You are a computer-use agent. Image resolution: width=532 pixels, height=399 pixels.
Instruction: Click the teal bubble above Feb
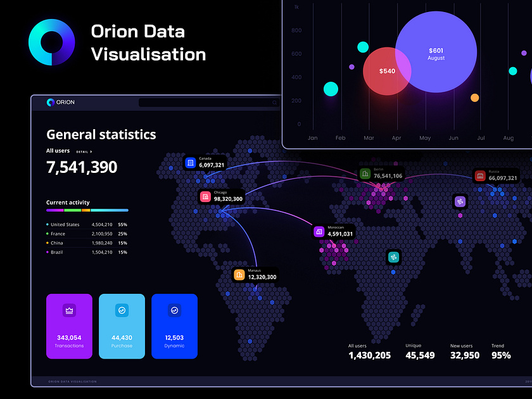(331, 89)
